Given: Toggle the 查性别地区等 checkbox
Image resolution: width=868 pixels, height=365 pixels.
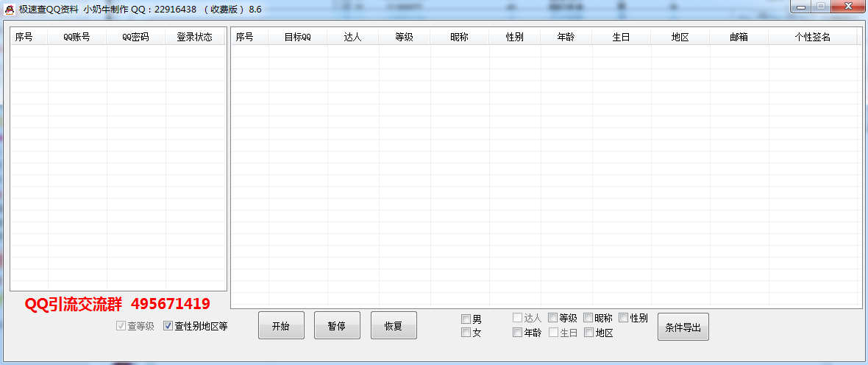Looking at the screenshot, I should coord(168,326).
